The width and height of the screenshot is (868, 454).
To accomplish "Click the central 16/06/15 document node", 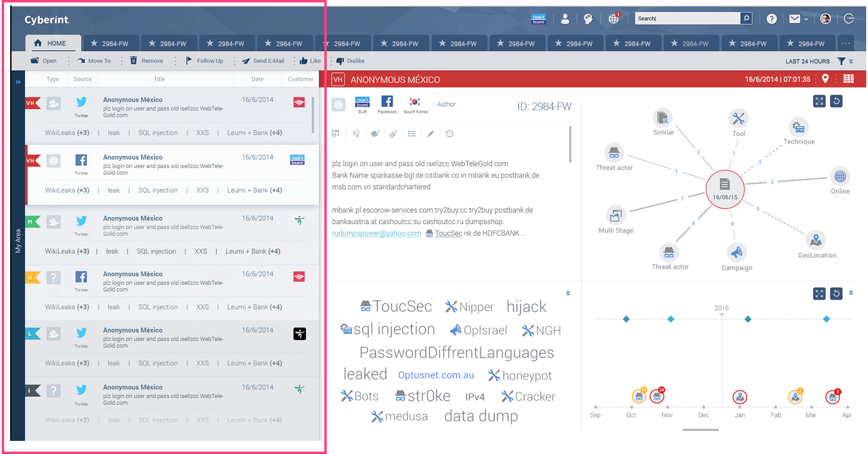I will (726, 190).
